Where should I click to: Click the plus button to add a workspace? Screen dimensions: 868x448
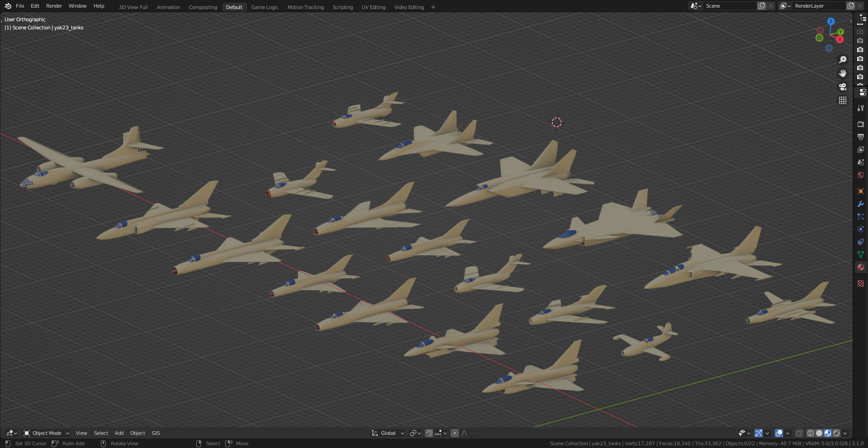(x=433, y=7)
